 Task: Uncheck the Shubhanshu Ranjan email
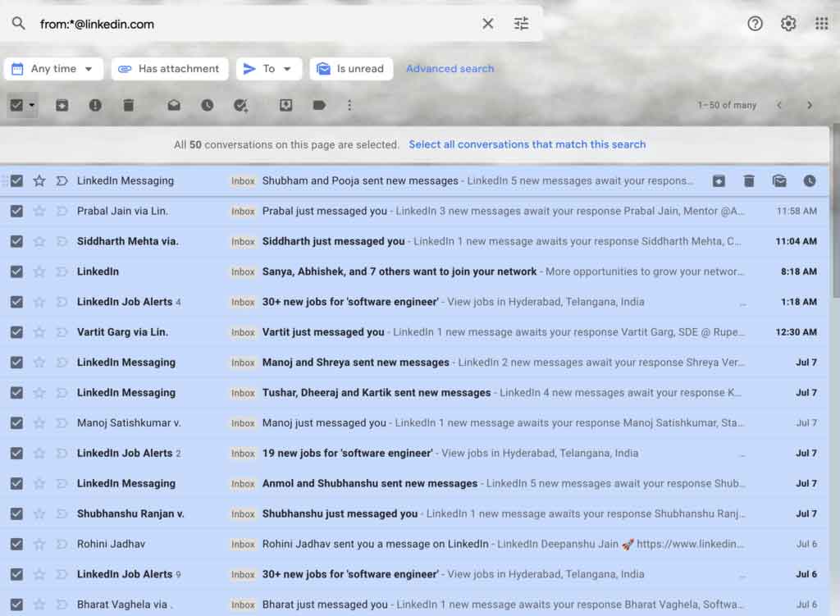click(x=16, y=513)
